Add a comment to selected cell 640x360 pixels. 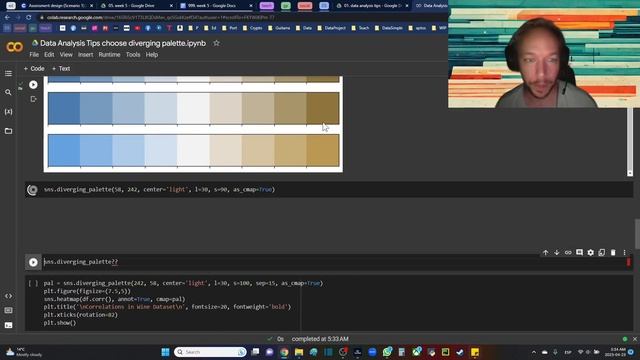(579, 253)
